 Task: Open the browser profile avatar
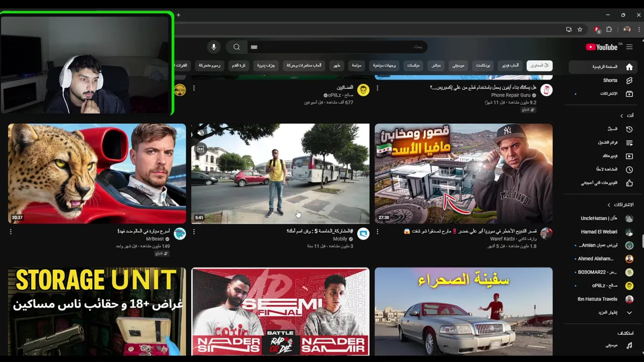click(627, 29)
